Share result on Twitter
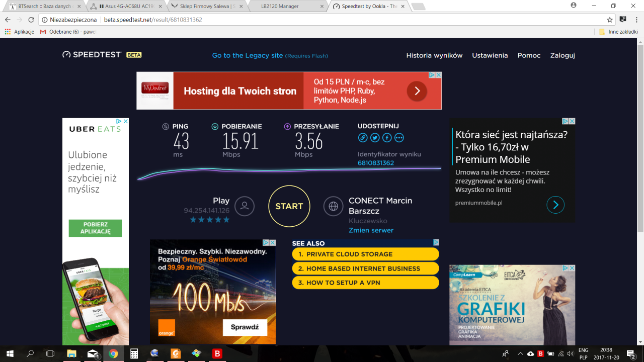The height and width of the screenshot is (362, 644). coord(375,137)
